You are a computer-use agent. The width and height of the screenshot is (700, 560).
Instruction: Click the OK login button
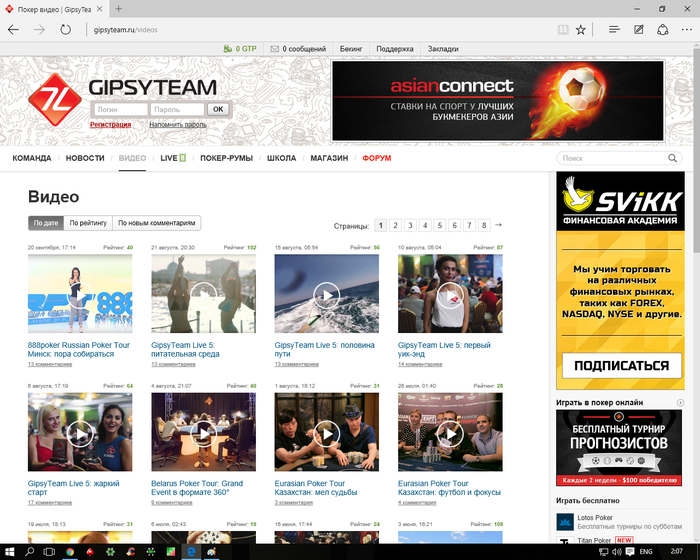[218, 109]
